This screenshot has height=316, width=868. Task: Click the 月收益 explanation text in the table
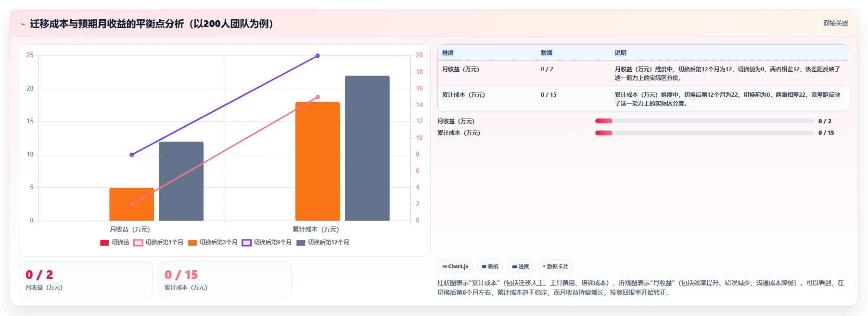728,74
